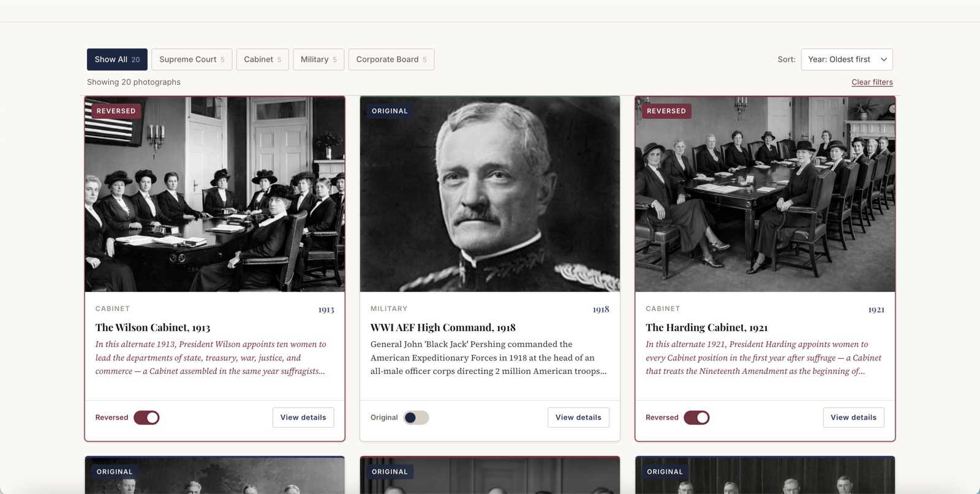
Task: Click the CABINET category label on Wilson card
Action: 113,309
